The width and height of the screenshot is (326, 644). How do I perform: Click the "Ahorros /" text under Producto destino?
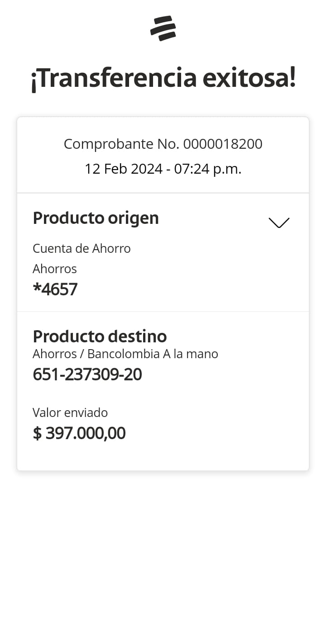[x=58, y=354]
